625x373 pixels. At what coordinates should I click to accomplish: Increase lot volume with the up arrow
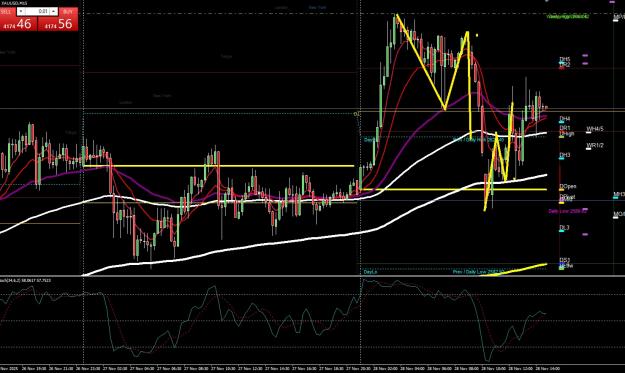pos(53,12)
